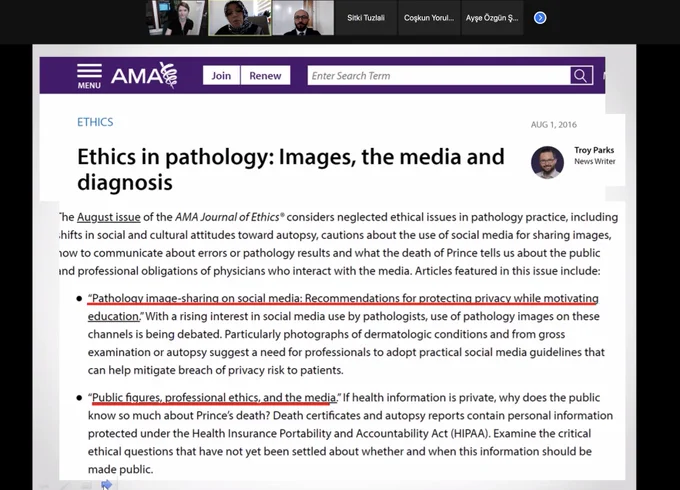Viewport: 680px width, 490px height.
Task: Open the August issue link
Action: point(109,217)
